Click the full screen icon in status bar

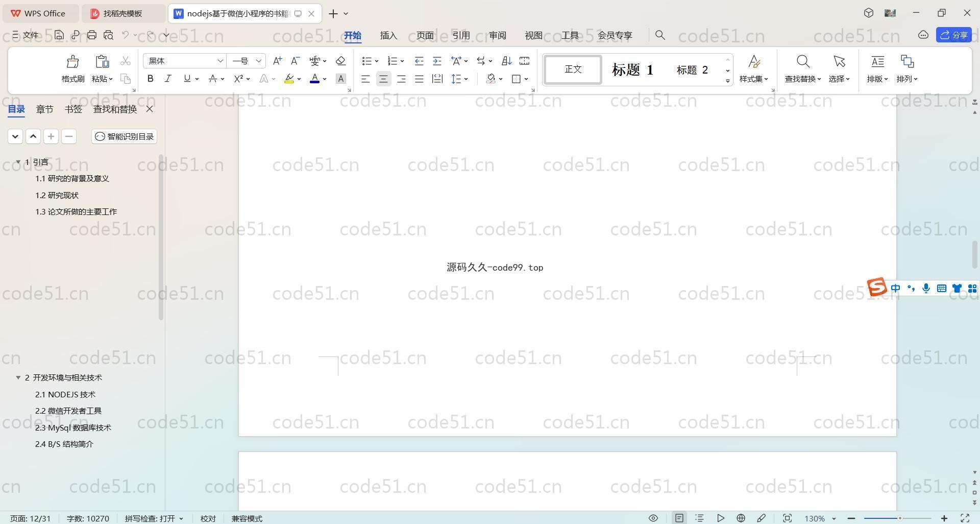[965, 518]
